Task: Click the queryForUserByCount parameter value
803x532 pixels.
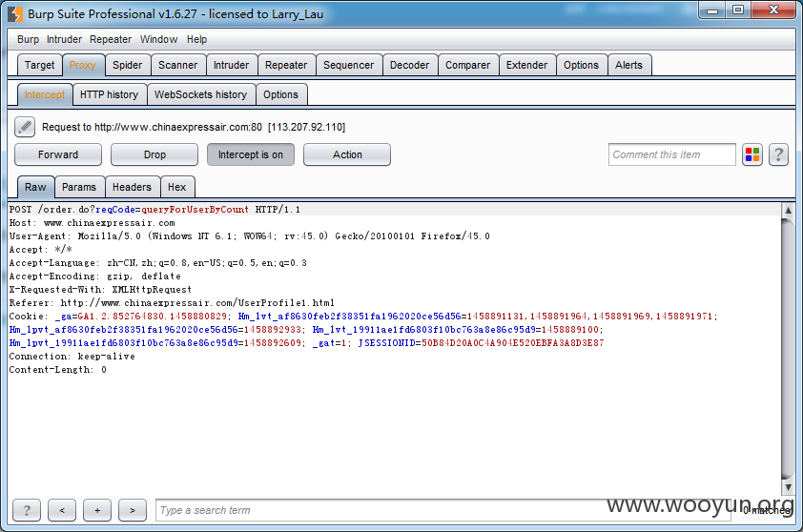Action: click(x=196, y=210)
